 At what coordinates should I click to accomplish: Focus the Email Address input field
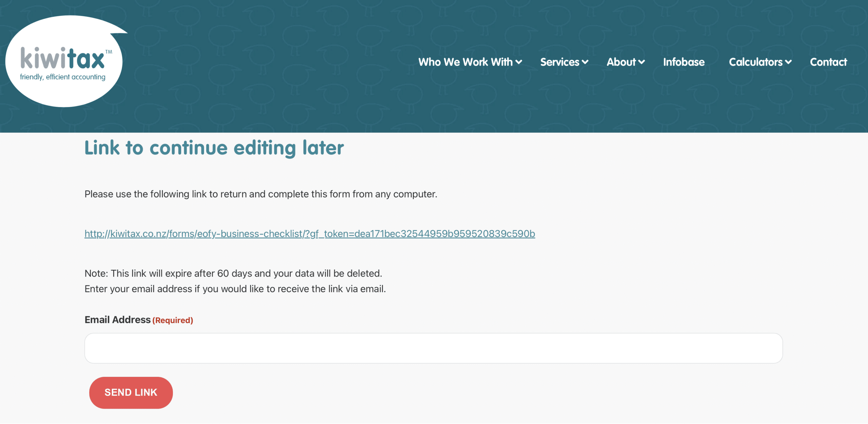(x=433, y=348)
